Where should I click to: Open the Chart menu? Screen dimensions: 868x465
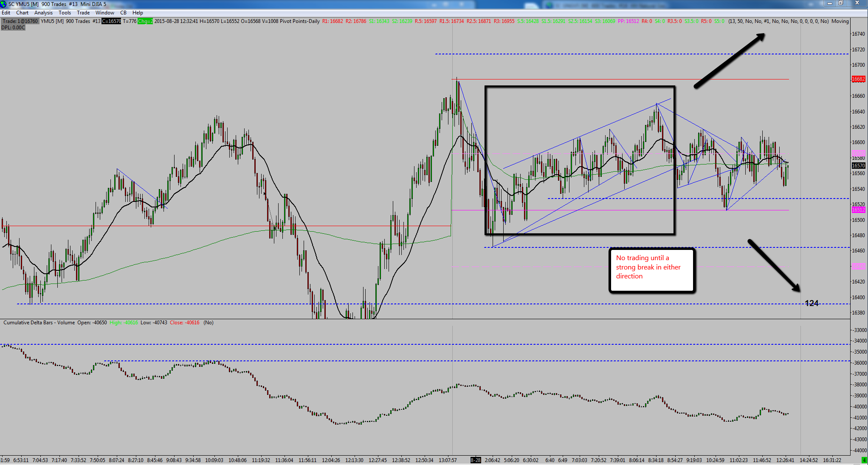[22, 13]
